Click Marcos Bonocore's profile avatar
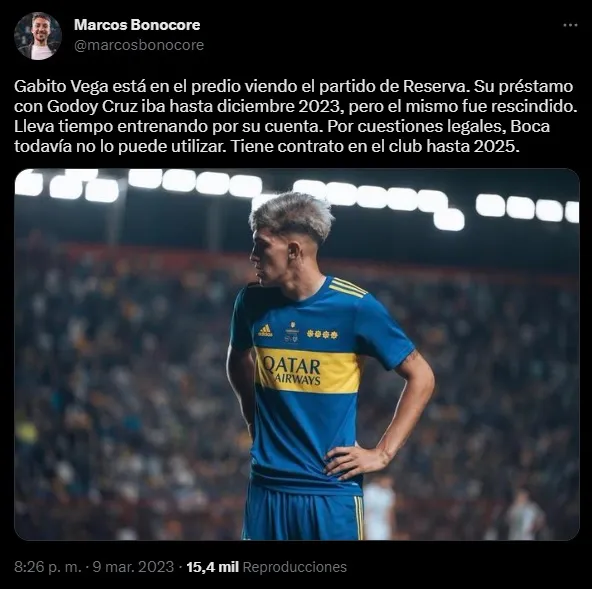The height and width of the screenshot is (589, 592). (38, 36)
